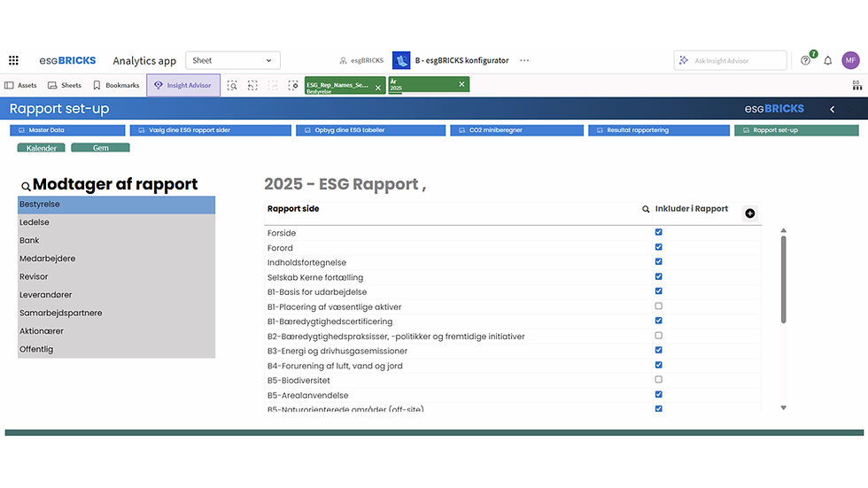Select Revisor recipient
This screenshot has width=868, height=488.
pyautogui.click(x=116, y=276)
